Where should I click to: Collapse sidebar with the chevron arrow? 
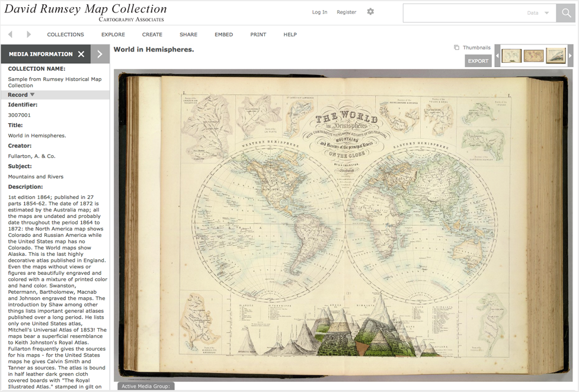point(100,54)
